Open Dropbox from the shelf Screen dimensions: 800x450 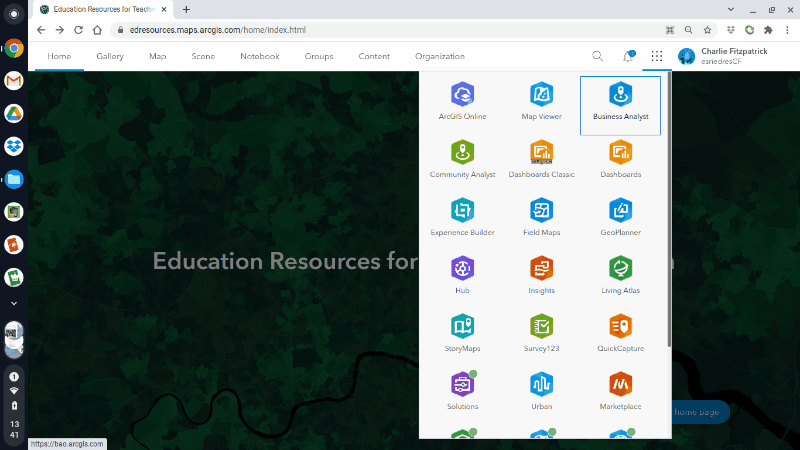pyautogui.click(x=14, y=146)
